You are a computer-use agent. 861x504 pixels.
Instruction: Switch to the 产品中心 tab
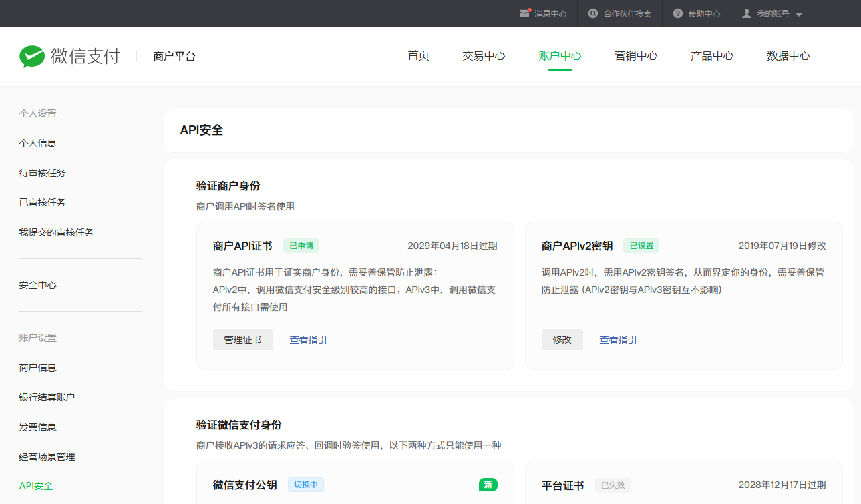[713, 56]
